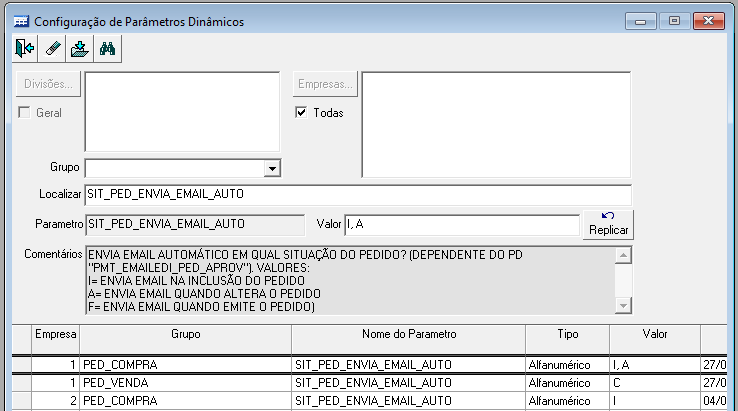
Task: Minimize the Configuração de Parâmetros window
Action: click(641, 22)
